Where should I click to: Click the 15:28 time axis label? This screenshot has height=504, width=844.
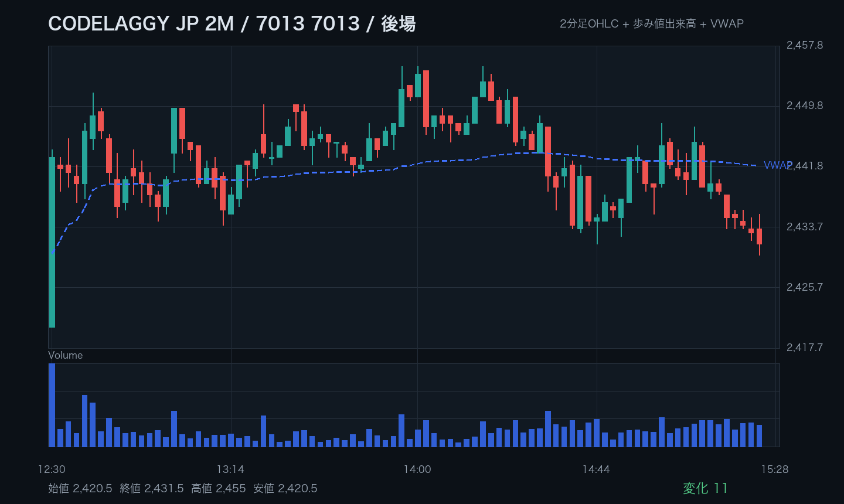(775, 469)
